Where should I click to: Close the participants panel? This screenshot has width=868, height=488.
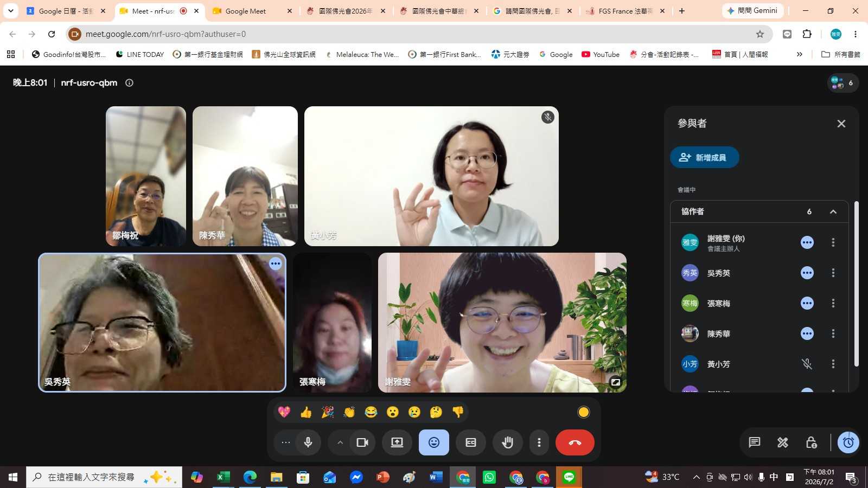pos(841,124)
